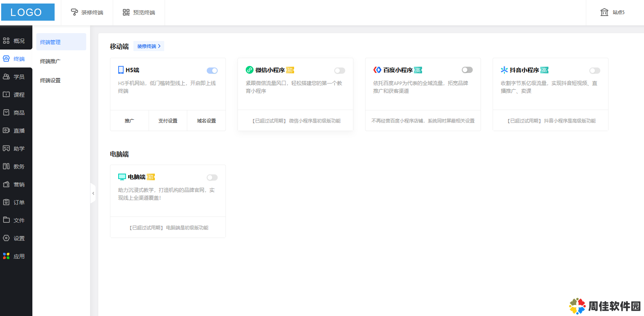
Task: Click the 助学 icon in sidebar
Action: (x=6, y=148)
